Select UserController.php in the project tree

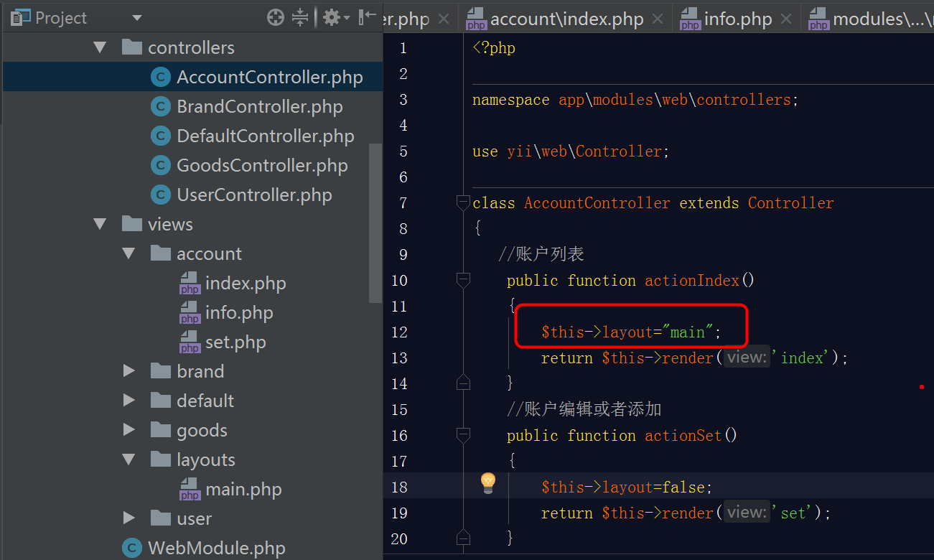coord(254,195)
